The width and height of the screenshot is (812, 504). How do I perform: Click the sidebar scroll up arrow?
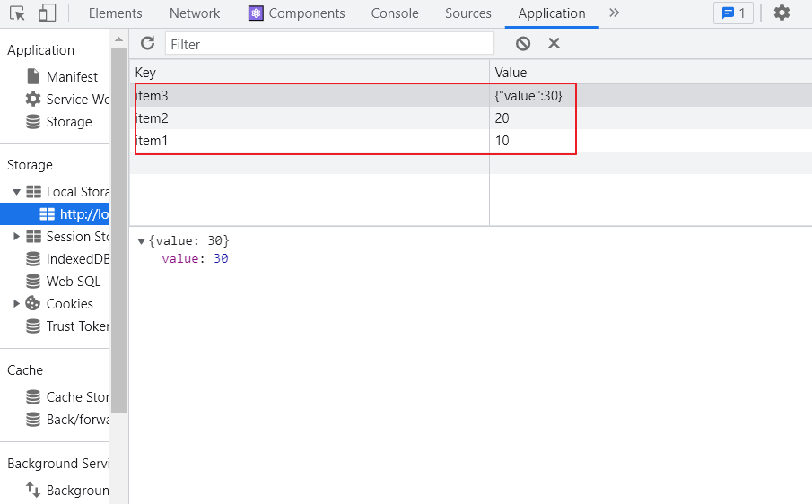pyautogui.click(x=118, y=39)
